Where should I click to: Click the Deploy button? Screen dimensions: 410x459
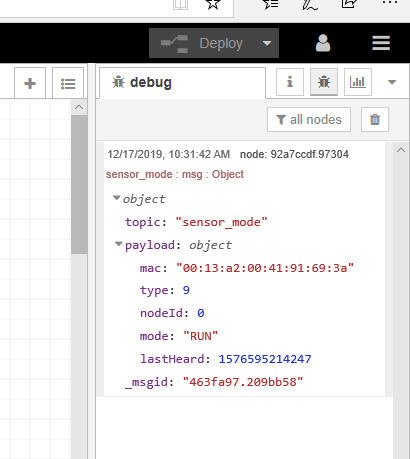202,43
